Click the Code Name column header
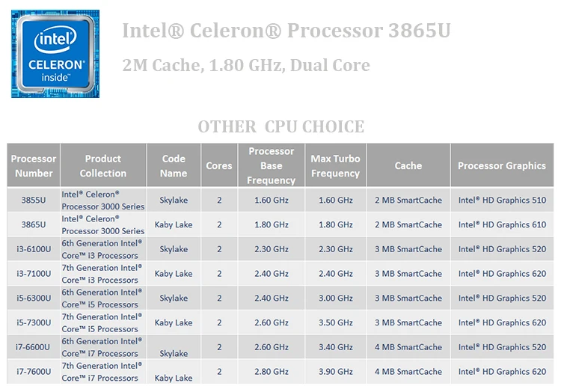This screenshot has height=392, width=561. [x=174, y=165]
